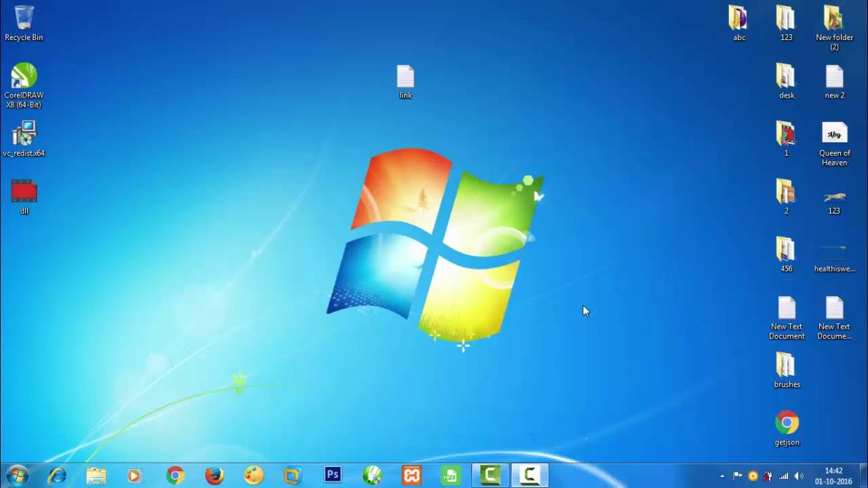Select the healthiswe... image file
This screenshot has height=488, width=868.
(x=834, y=259)
